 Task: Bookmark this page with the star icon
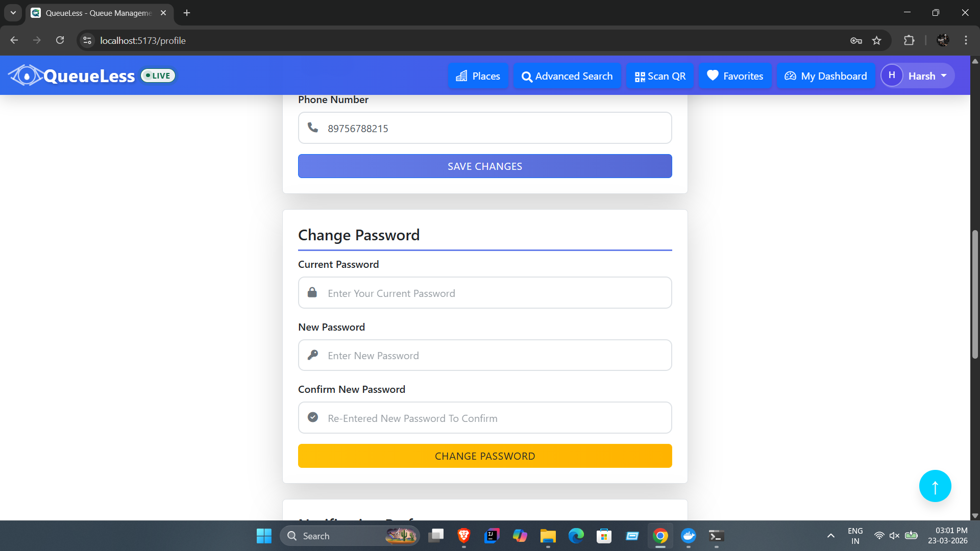[x=877, y=40]
